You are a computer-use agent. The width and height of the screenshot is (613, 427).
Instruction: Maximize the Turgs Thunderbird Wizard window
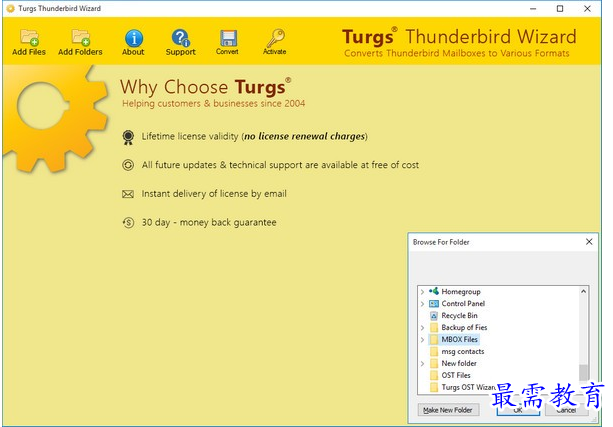coord(560,9)
